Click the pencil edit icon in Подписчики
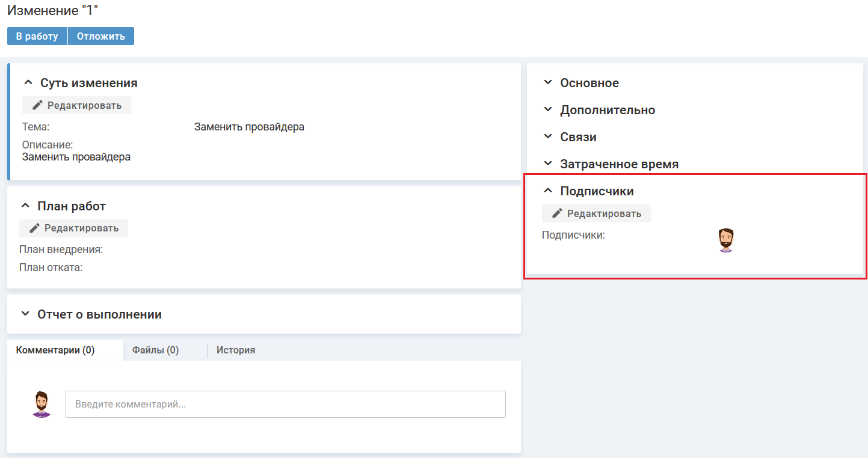This screenshot has width=868, height=458. click(558, 213)
